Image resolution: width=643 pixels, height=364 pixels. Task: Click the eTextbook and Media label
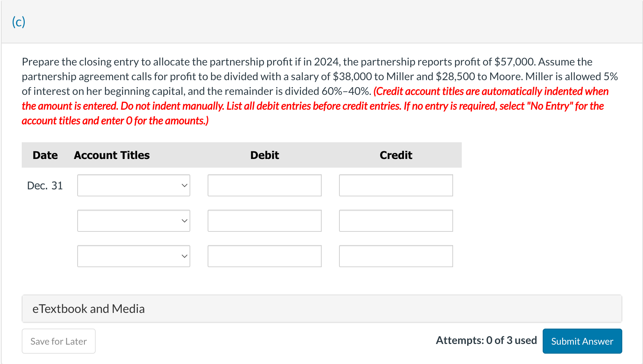tap(88, 309)
